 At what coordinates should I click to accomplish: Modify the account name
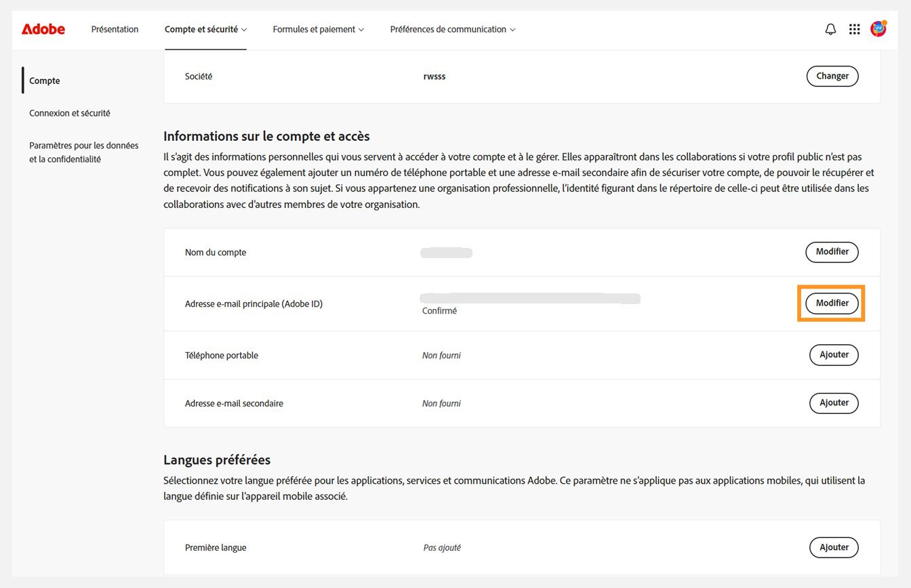[832, 251]
